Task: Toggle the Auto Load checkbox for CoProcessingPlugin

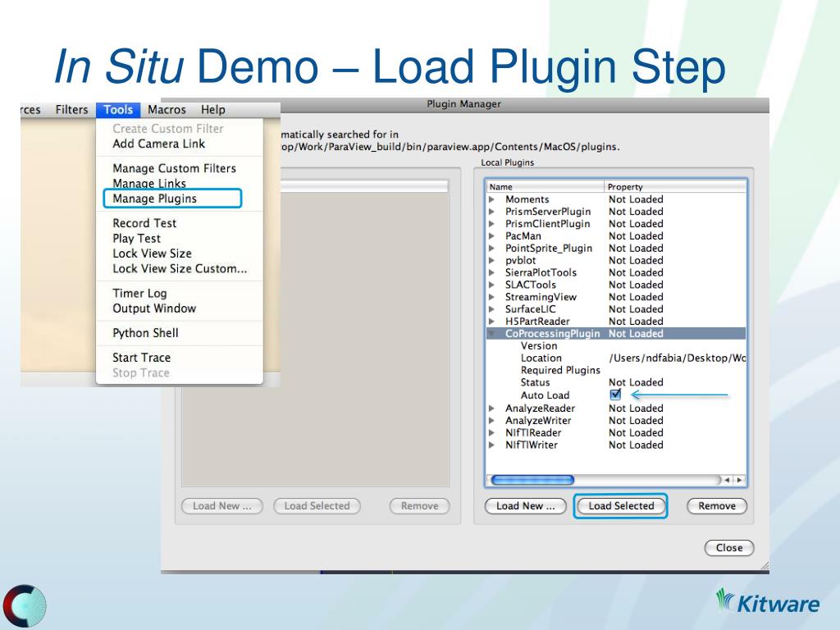Action: pyautogui.click(x=615, y=395)
